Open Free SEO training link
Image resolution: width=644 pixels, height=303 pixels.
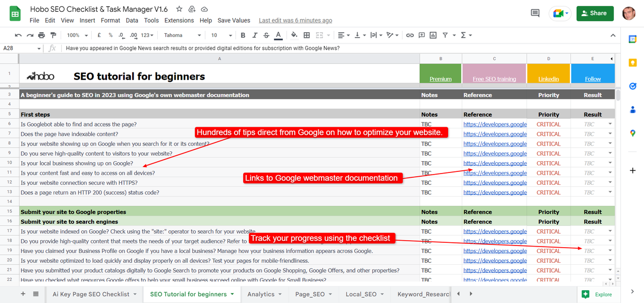click(x=494, y=79)
